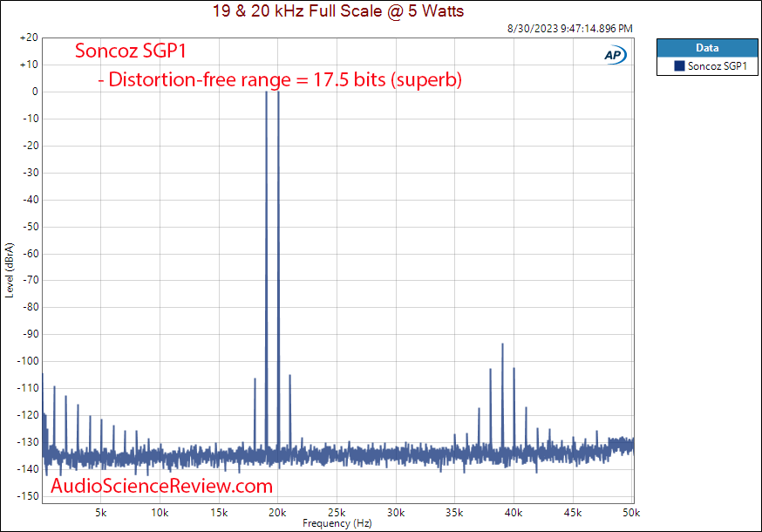
Task: Click the "0" level axis tick label
Action: tap(35, 92)
